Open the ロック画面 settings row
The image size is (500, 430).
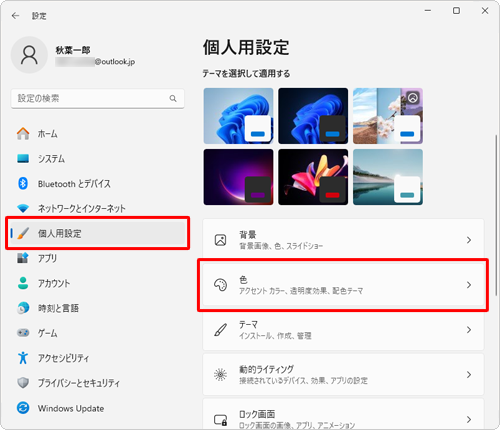click(343, 414)
